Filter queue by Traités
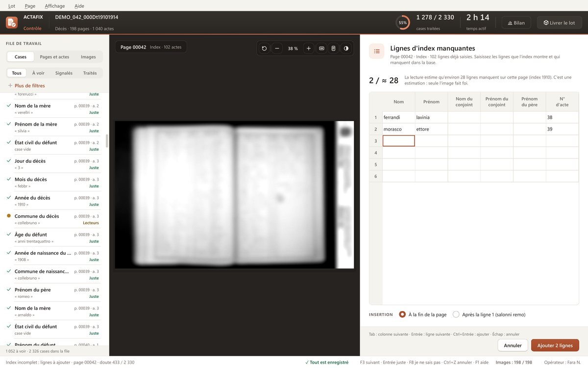Viewport: 588px width, 368px height. point(90,73)
